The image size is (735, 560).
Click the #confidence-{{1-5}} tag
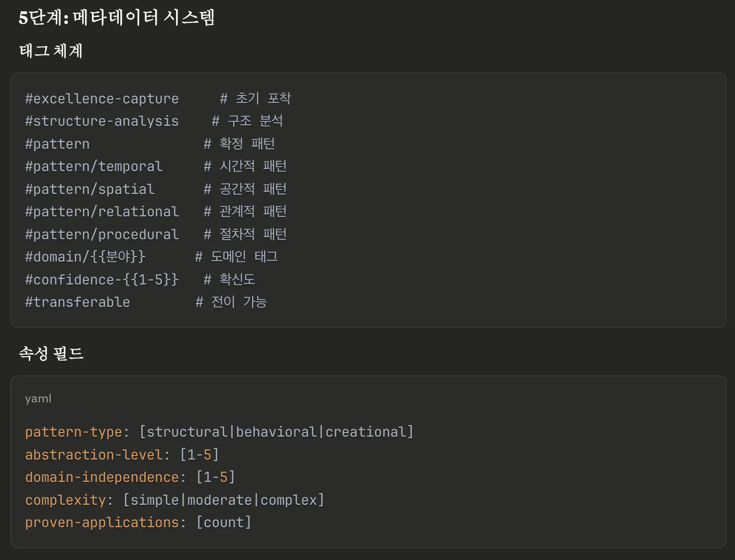[102, 280]
